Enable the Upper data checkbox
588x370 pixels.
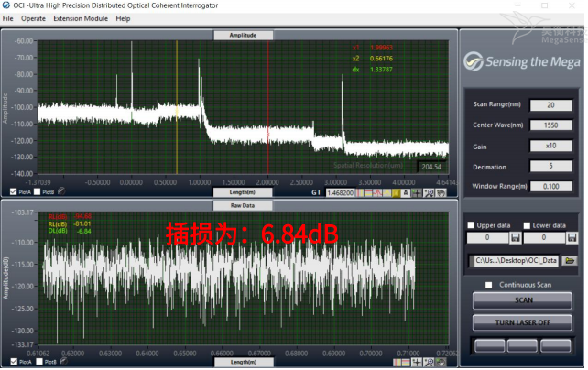[471, 225]
